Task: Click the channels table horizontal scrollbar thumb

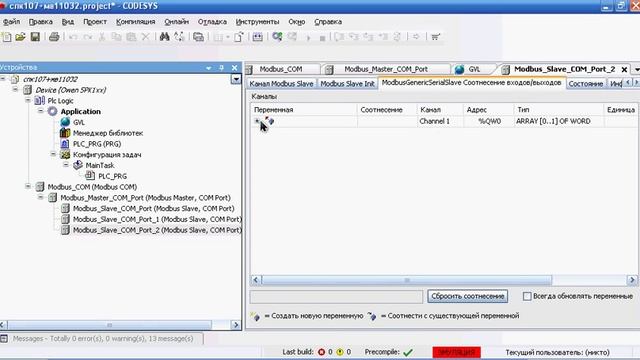Action: click(x=407, y=280)
